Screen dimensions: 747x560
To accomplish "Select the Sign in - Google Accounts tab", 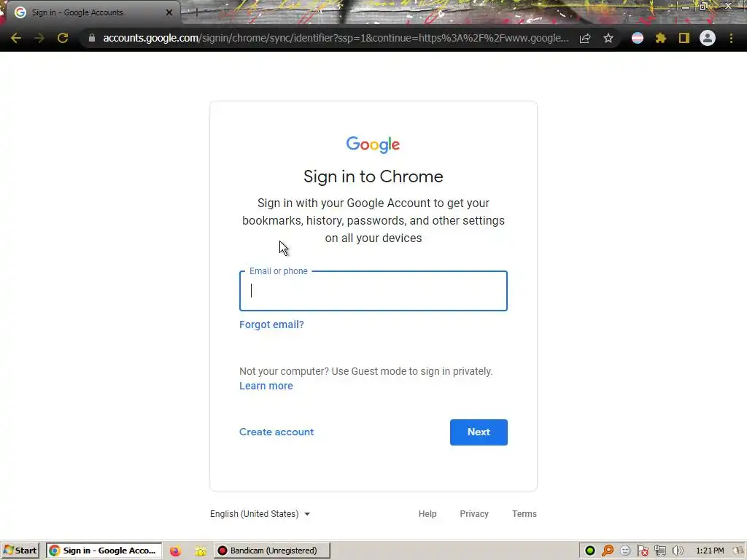I will tap(90, 12).
